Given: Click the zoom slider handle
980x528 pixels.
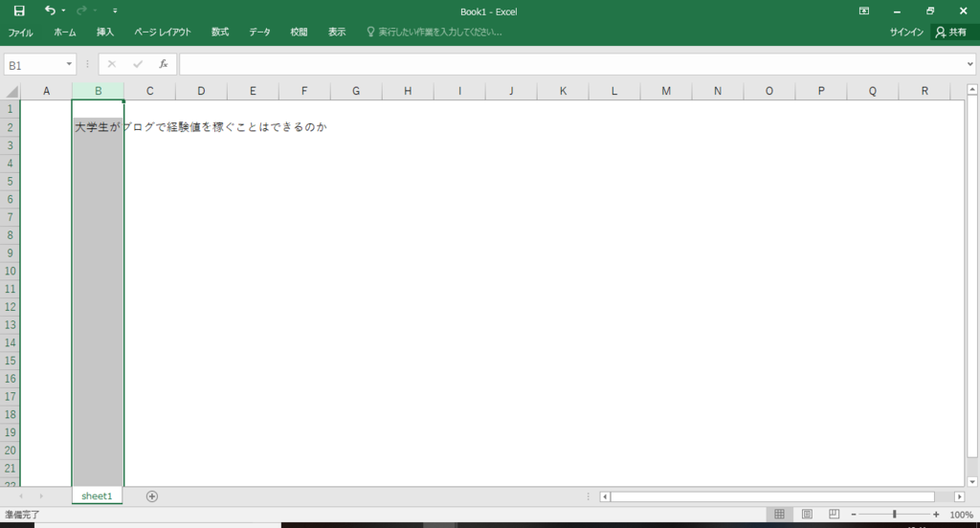Looking at the screenshot, I should point(895,515).
